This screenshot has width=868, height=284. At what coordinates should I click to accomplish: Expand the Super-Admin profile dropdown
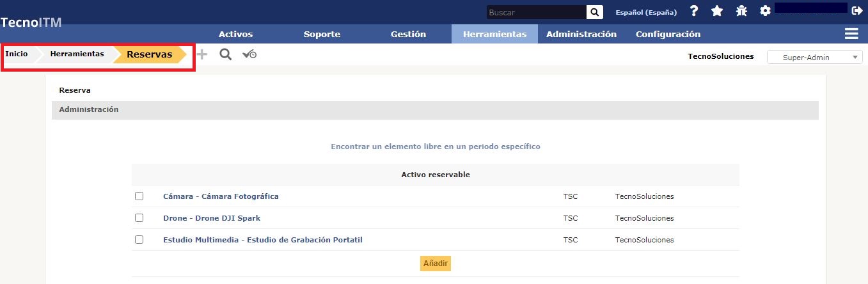coord(814,58)
